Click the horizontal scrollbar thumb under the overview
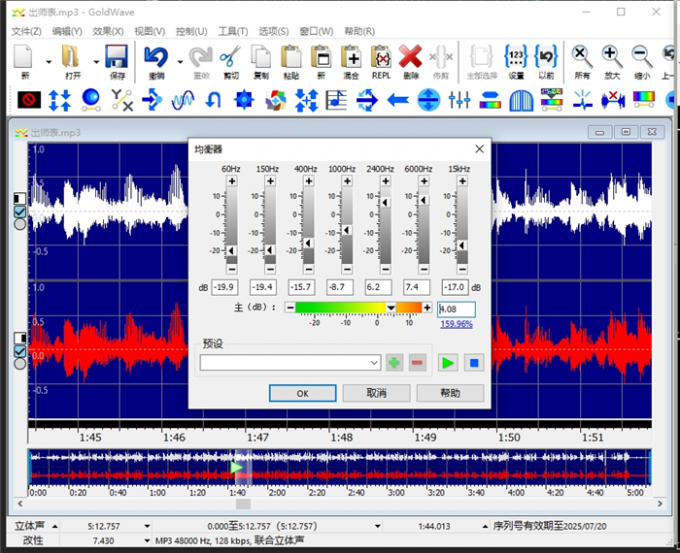This screenshot has height=553, width=680. click(243, 504)
